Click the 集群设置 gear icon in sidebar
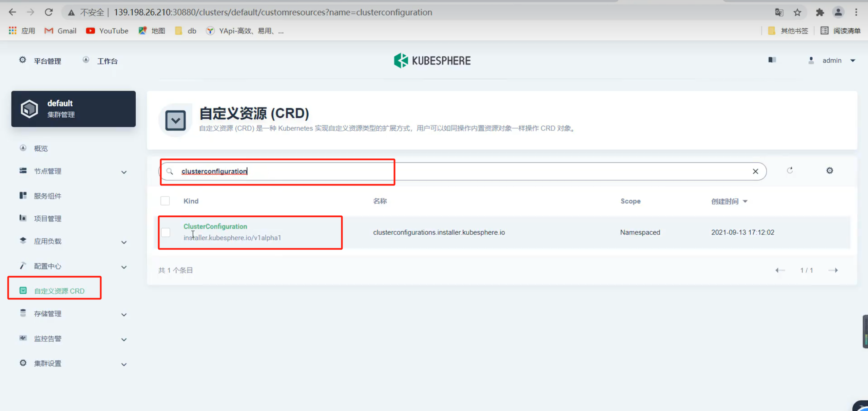 (23, 363)
